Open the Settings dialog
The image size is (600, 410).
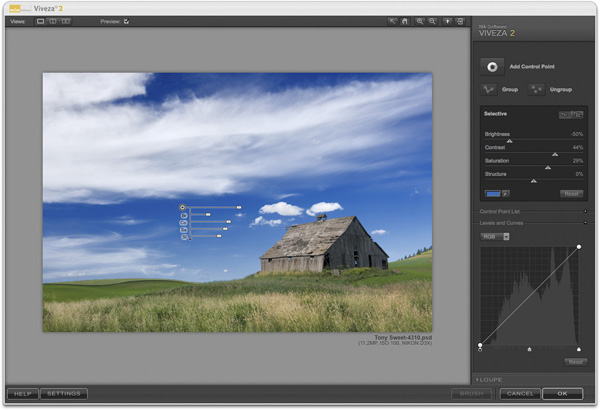point(64,394)
